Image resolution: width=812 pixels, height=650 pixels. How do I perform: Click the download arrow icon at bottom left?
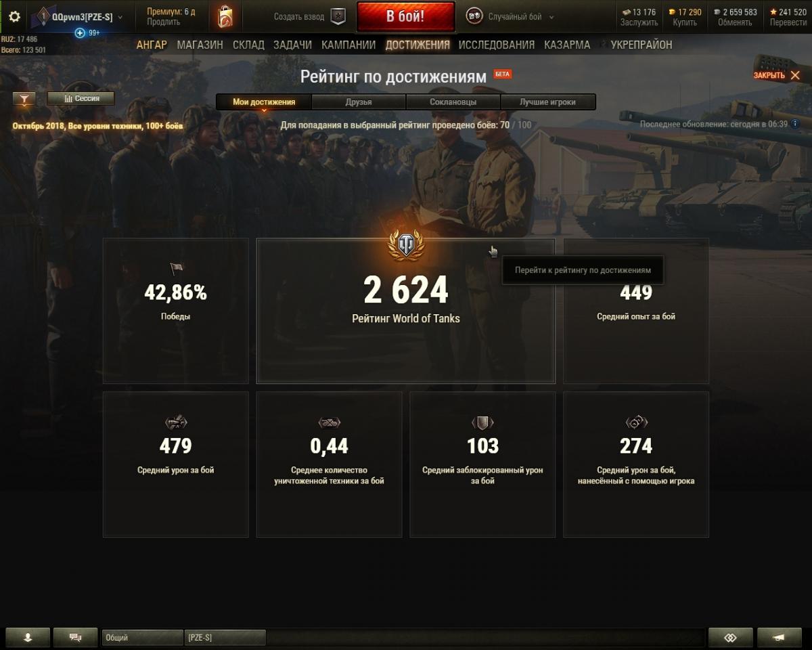click(x=28, y=637)
